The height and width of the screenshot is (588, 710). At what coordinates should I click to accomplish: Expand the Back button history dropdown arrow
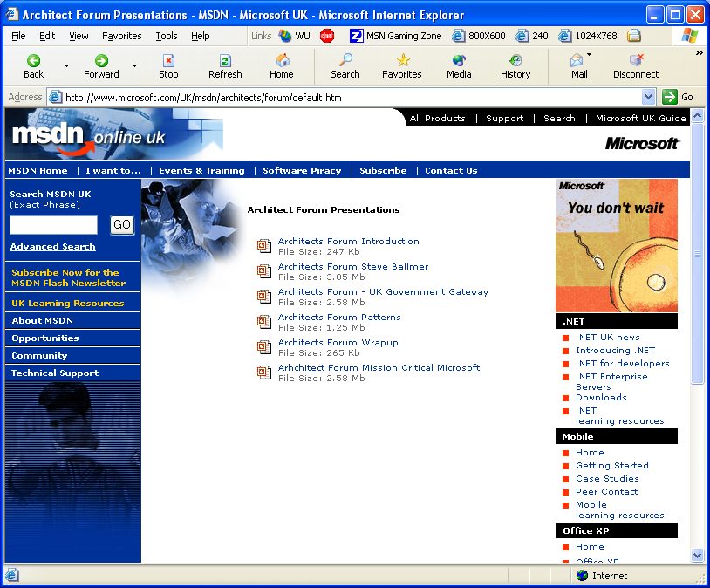coord(66,65)
